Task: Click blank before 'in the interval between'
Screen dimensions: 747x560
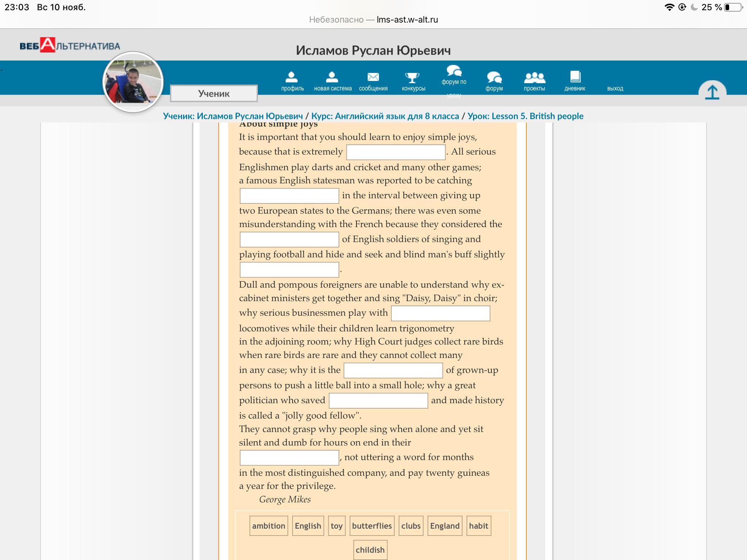Action: 289,196
